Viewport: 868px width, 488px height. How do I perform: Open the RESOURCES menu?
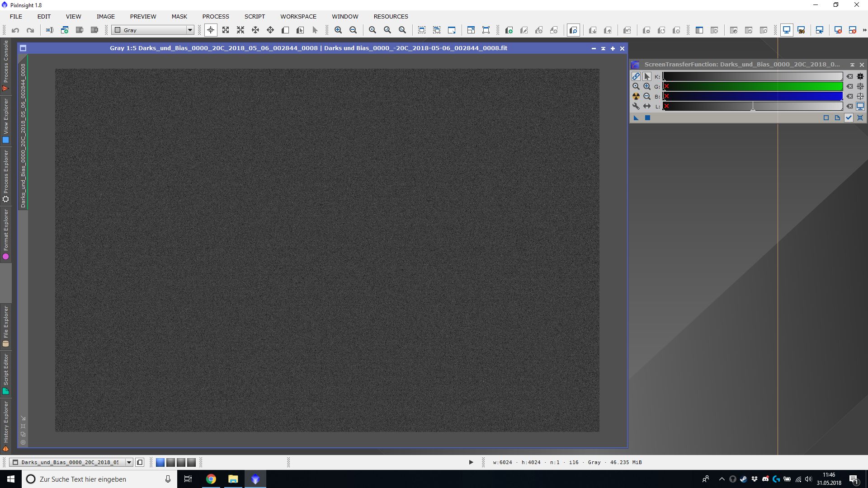click(x=391, y=16)
